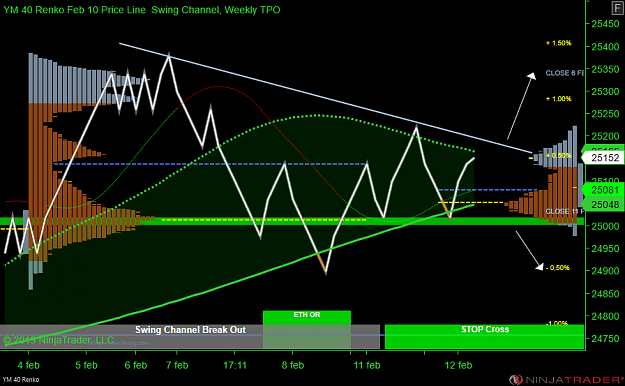
Task: Click the F icon in top-right corner
Action: click(618, 8)
